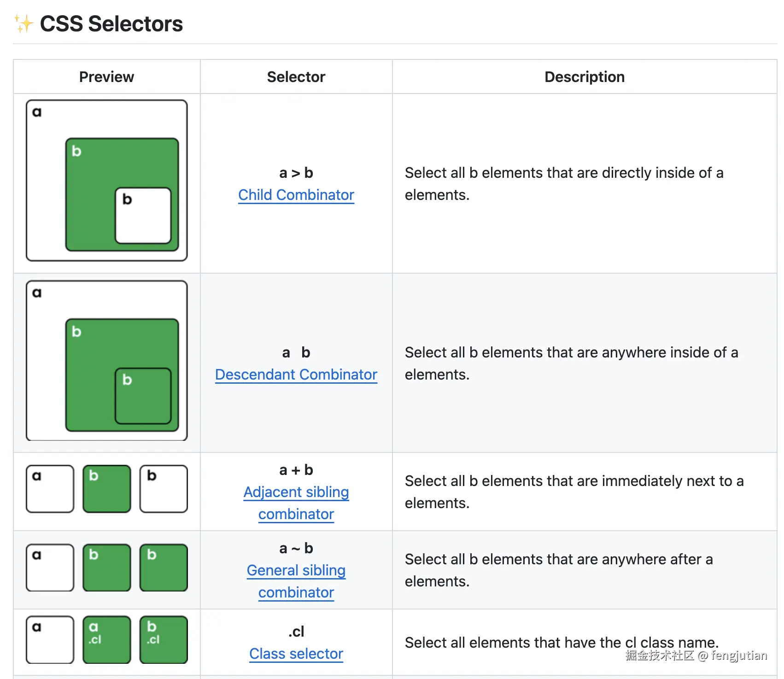The height and width of the screenshot is (679, 784).
Task: Click the Child Combinator preview diagram
Action: (x=107, y=181)
